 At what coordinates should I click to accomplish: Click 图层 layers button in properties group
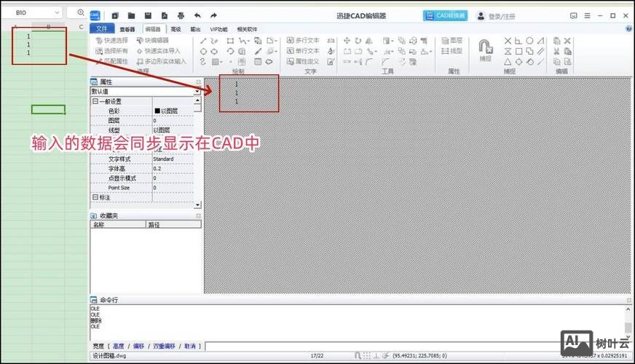pos(452,41)
